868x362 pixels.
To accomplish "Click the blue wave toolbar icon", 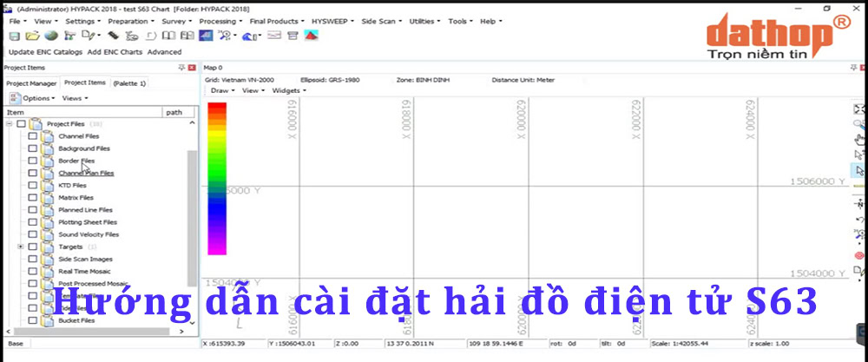I will (249, 36).
